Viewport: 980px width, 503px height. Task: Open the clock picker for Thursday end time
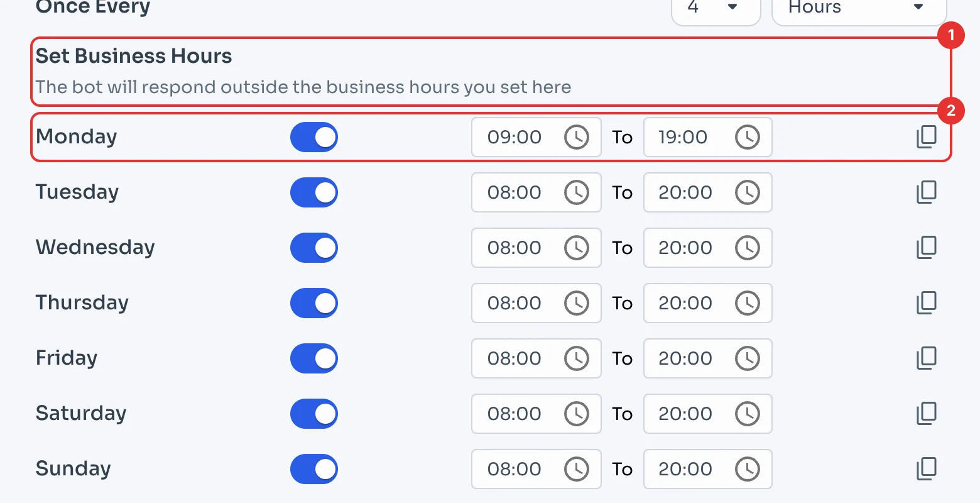[747, 303]
